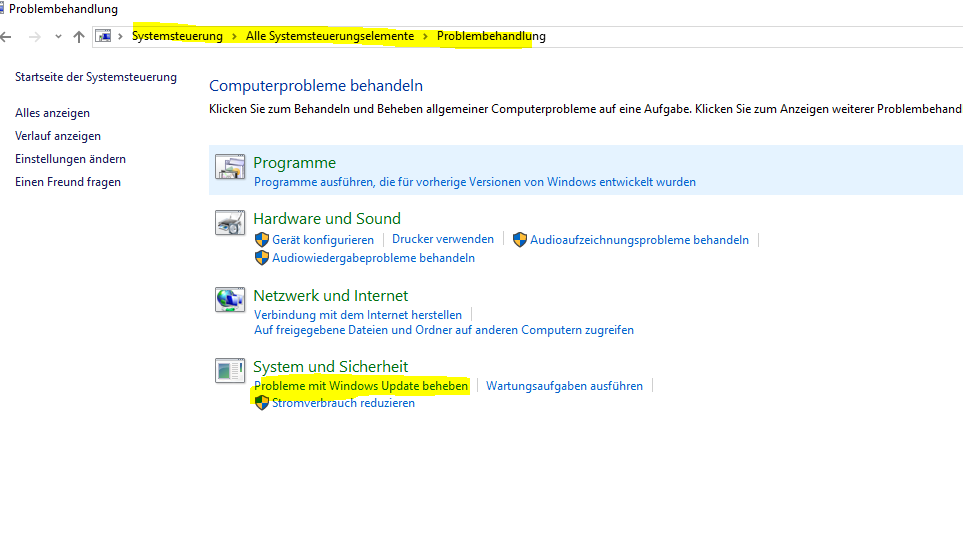Open the Alles anzeigen sidebar link
The height and width of the screenshot is (551, 963).
52,113
